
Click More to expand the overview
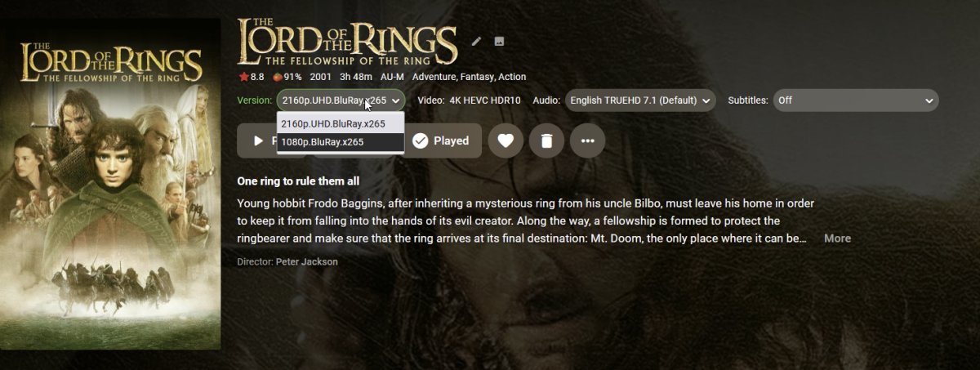tap(837, 238)
